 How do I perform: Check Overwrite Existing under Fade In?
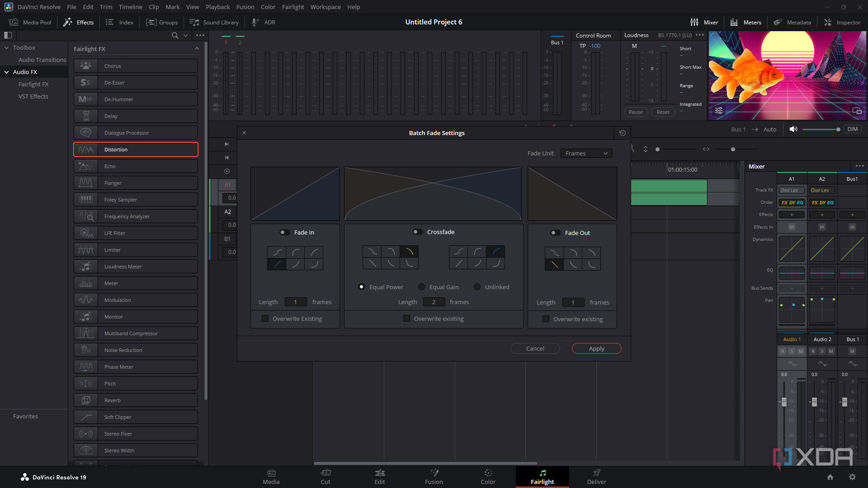click(265, 319)
